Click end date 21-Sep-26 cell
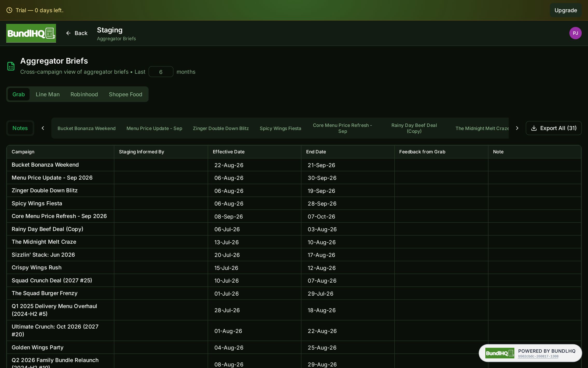Image resolution: width=588 pixels, height=368 pixels. [x=348, y=165]
